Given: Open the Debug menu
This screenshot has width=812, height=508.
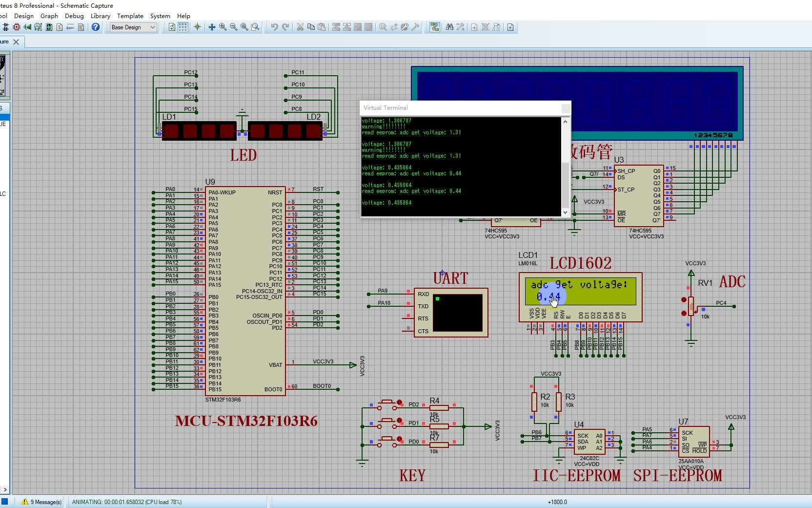Looking at the screenshot, I should 74,16.
